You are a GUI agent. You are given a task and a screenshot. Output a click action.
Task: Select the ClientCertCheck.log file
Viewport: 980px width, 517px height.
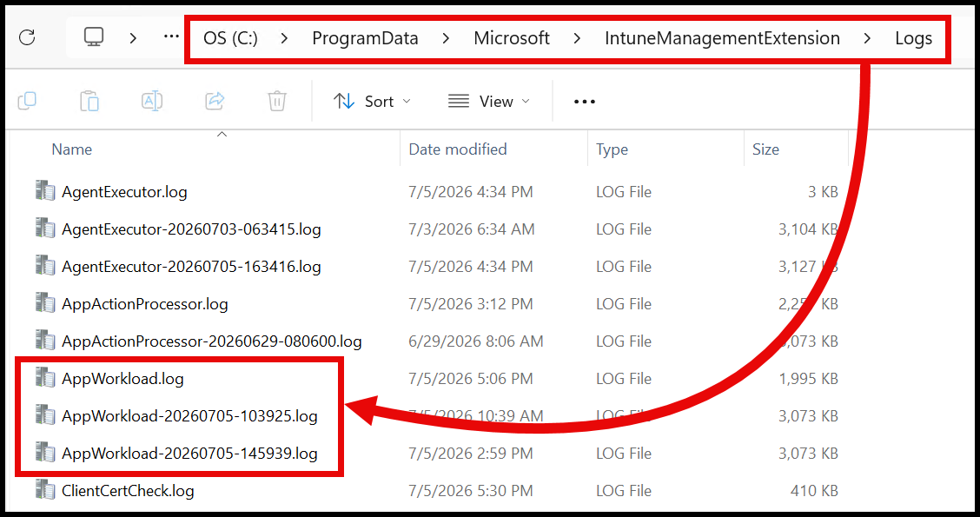click(128, 492)
